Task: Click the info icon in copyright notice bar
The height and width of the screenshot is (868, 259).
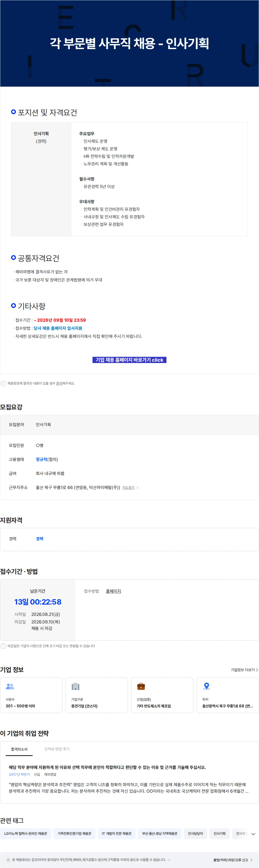Action: point(8,860)
